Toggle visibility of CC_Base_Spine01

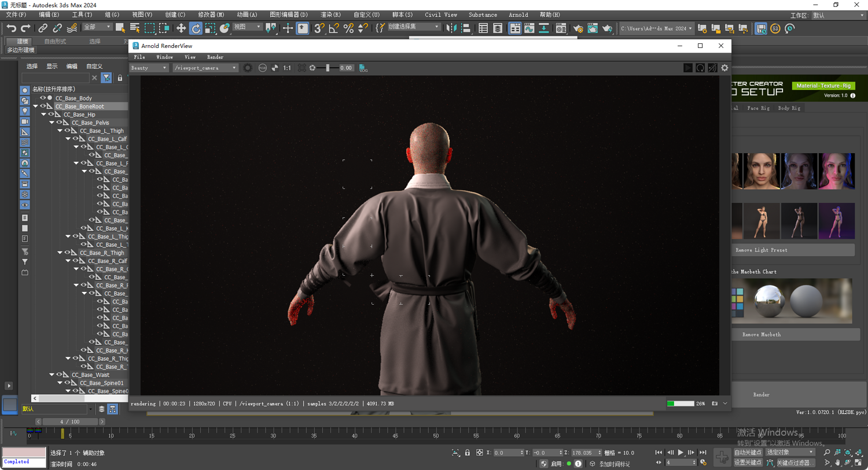point(67,383)
